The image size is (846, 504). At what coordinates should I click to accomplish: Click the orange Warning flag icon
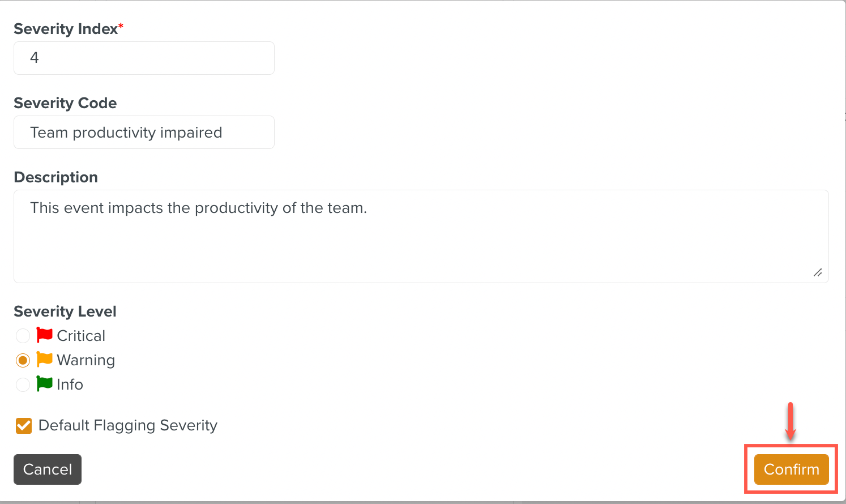coord(44,360)
